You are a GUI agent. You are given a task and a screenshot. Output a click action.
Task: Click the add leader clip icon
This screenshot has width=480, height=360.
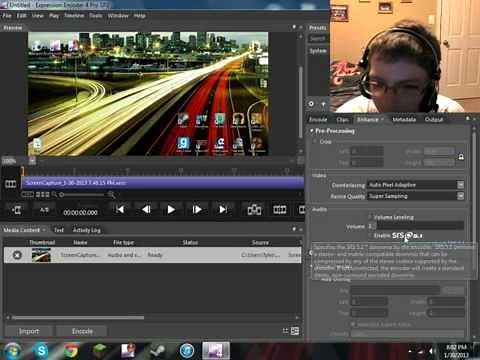click(16, 210)
